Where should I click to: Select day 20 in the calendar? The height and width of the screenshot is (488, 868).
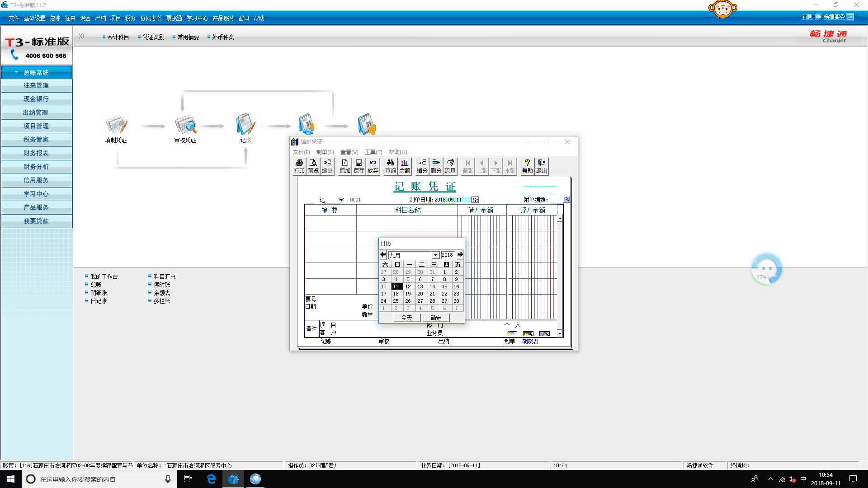[x=420, y=294]
